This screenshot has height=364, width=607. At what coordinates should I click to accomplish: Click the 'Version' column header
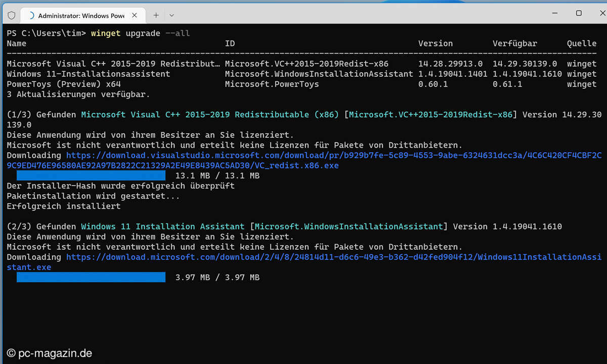(x=436, y=43)
